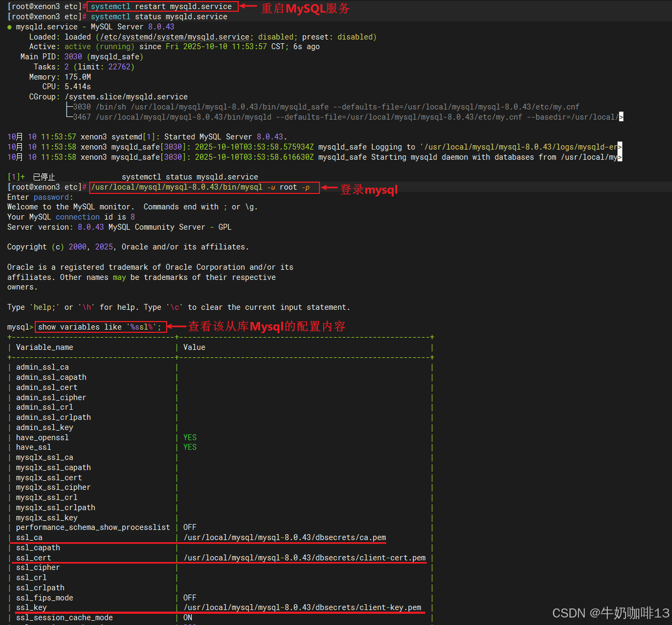Click the have_ssl variable name
672x625 pixels.
pyautogui.click(x=34, y=447)
